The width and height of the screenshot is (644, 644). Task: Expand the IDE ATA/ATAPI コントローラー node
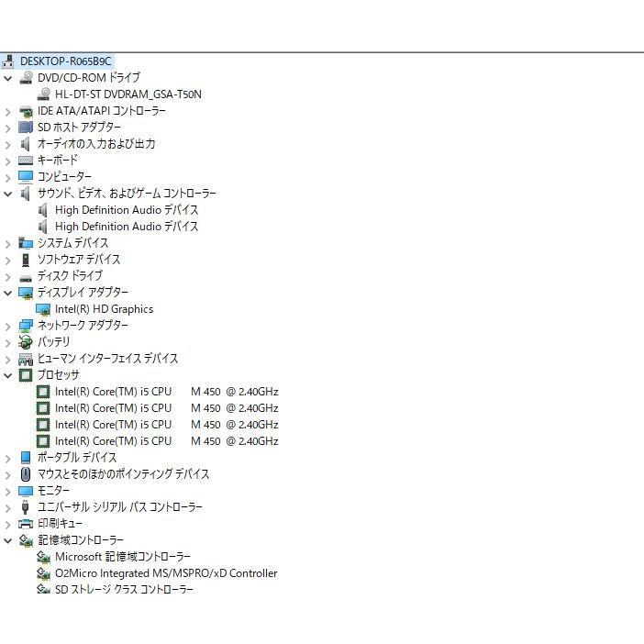(x=8, y=111)
